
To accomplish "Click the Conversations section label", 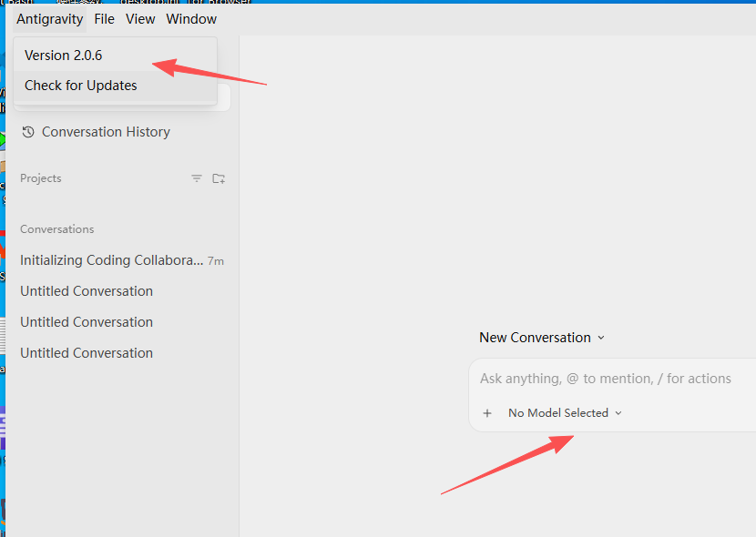I will coord(56,229).
